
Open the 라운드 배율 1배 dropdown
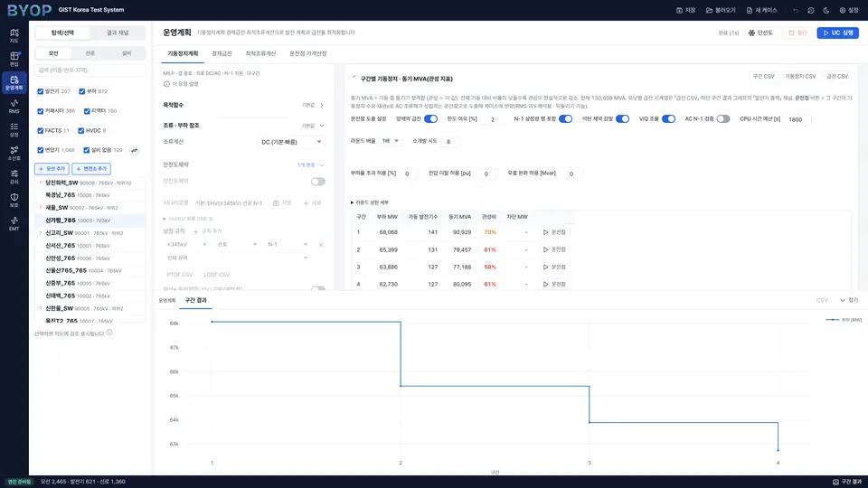391,141
